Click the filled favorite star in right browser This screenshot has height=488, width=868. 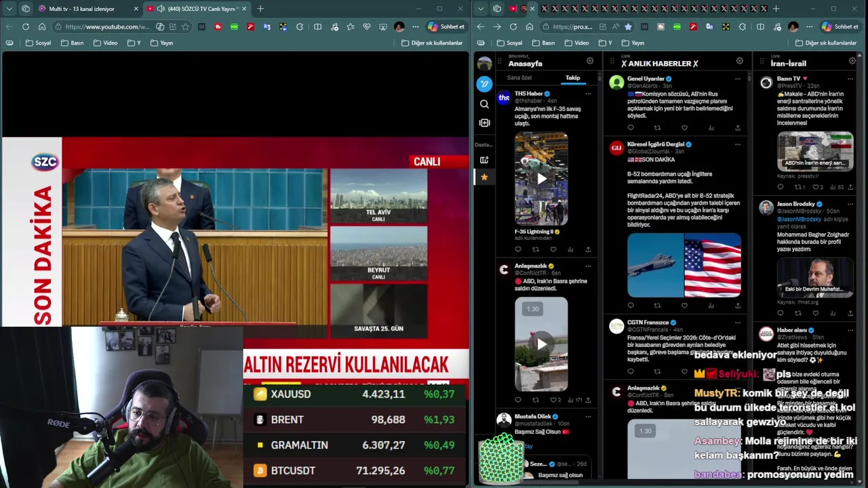(628, 26)
